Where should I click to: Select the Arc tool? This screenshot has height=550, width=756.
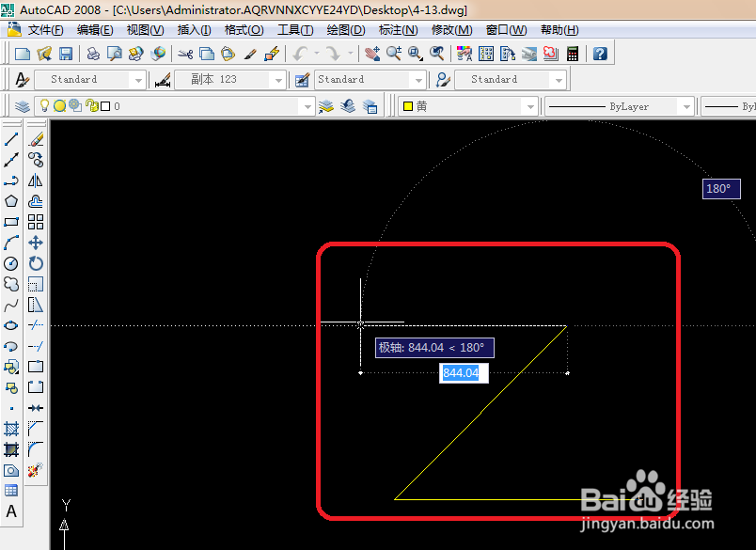coord(11,243)
